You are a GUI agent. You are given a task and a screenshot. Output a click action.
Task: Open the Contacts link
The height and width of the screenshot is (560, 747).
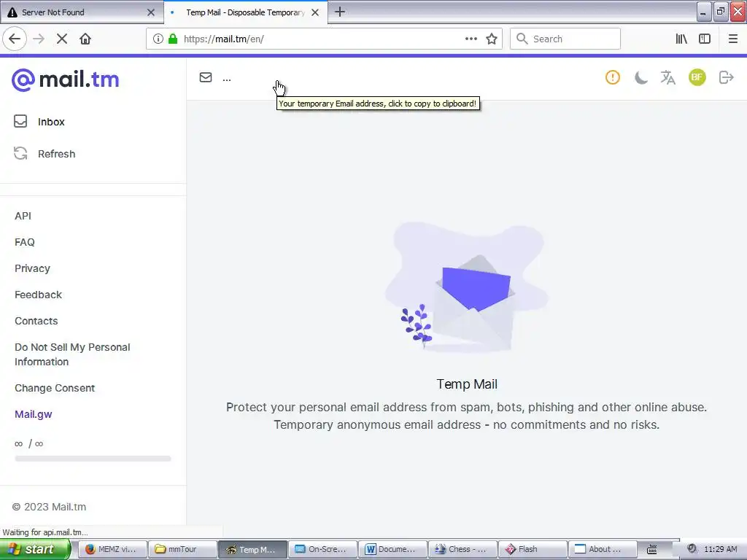pos(36,321)
